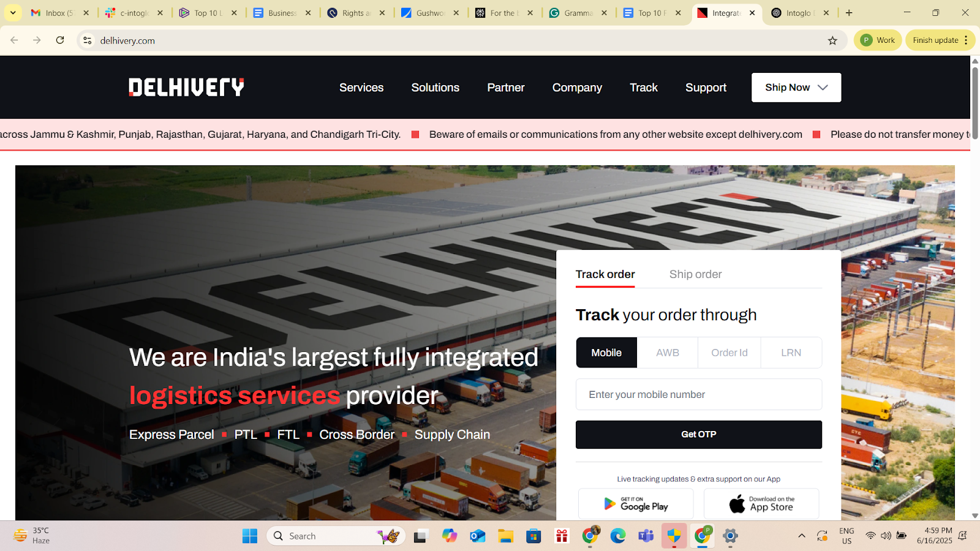Screen dimensions: 980x551
Task: Open the Company navigation menu
Action: click(577, 88)
